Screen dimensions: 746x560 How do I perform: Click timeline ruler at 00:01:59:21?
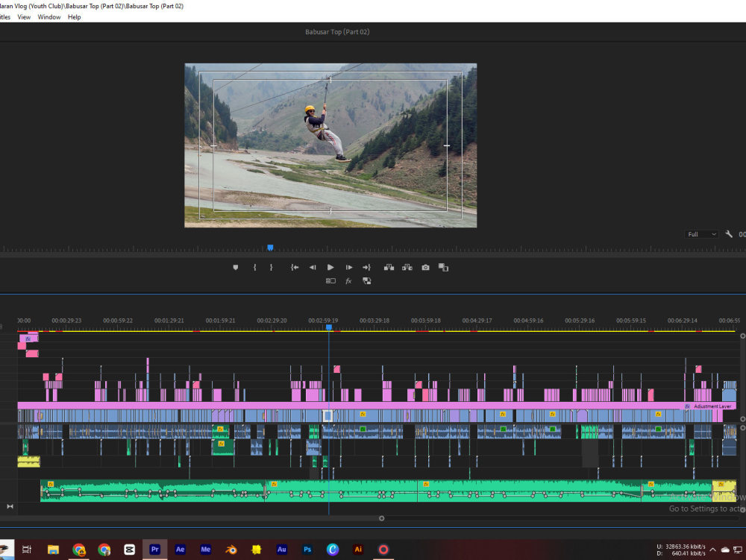(220, 321)
